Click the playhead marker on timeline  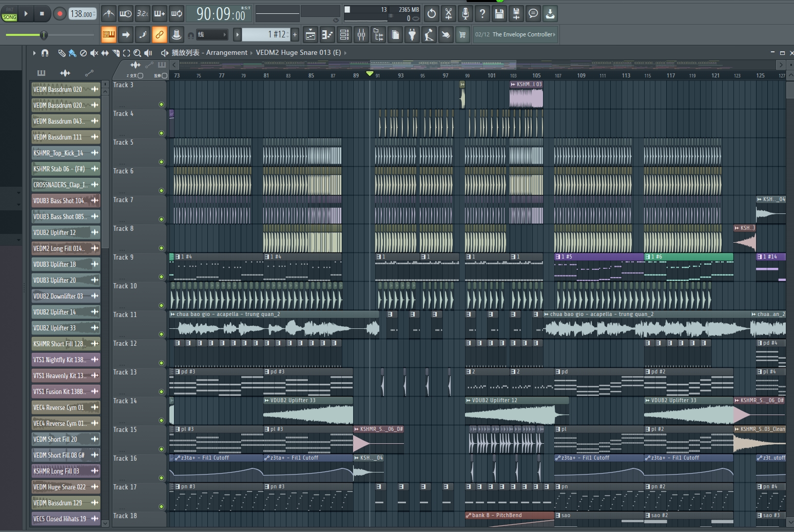tap(370, 74)
